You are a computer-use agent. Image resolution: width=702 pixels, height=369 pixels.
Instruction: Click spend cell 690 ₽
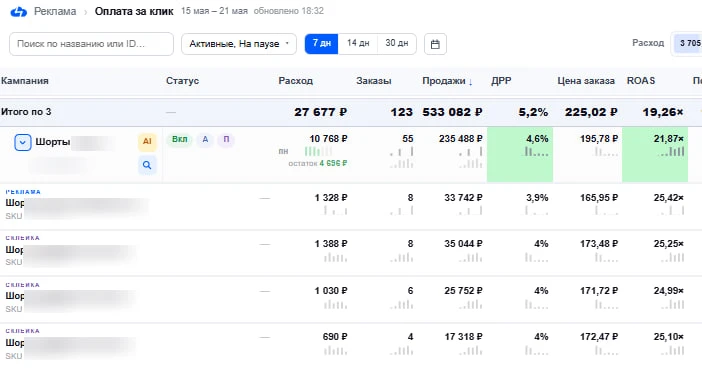click(335, 337)
